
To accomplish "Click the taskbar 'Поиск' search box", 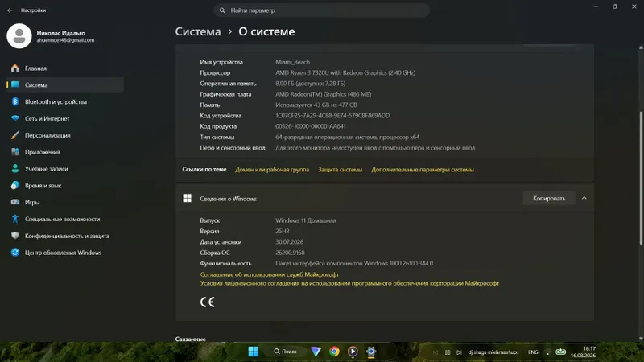I will click(285, 352).
